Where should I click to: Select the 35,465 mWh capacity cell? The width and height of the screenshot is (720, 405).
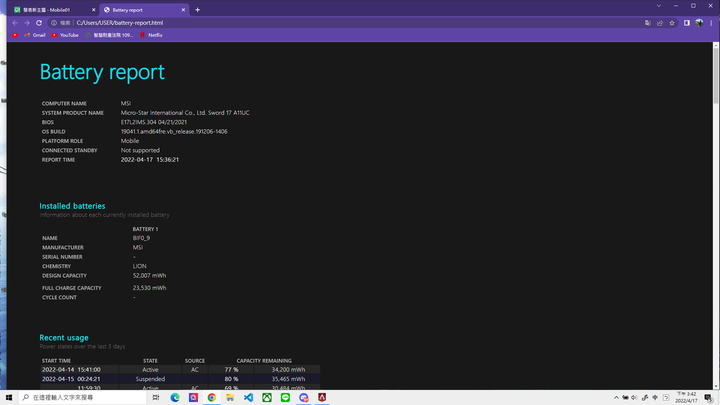click(x=288, y=379)
